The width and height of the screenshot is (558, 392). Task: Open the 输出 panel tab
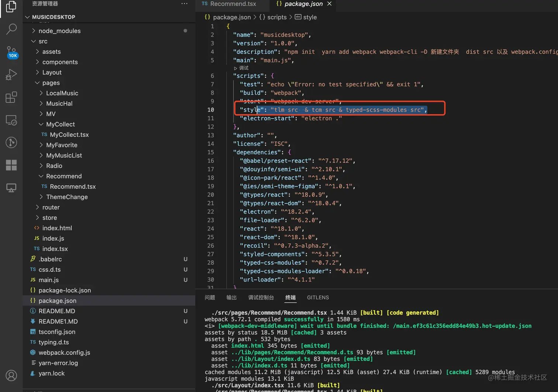tap(231, 298)
